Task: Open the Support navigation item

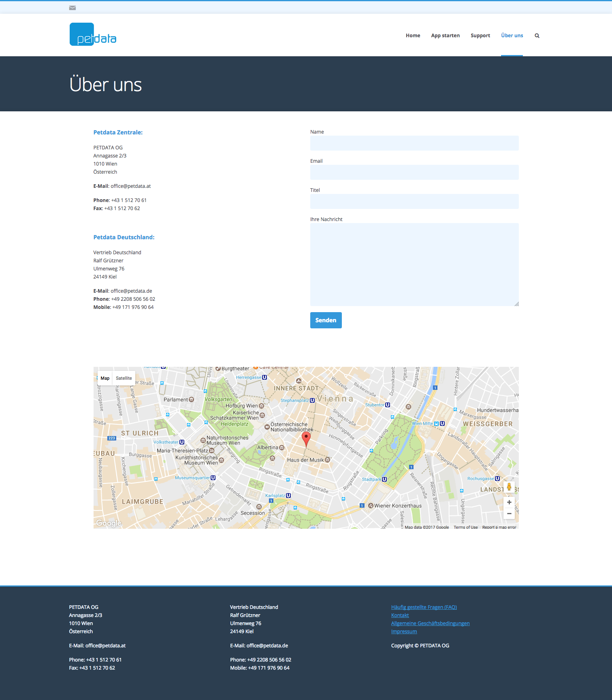Action: [480, 36]
